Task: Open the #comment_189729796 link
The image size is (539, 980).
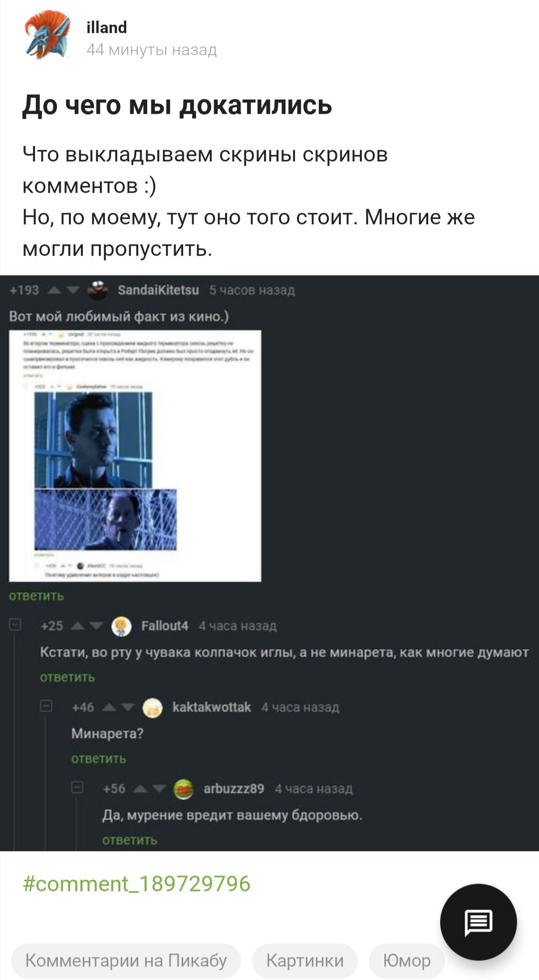Action: click(137, 884)
